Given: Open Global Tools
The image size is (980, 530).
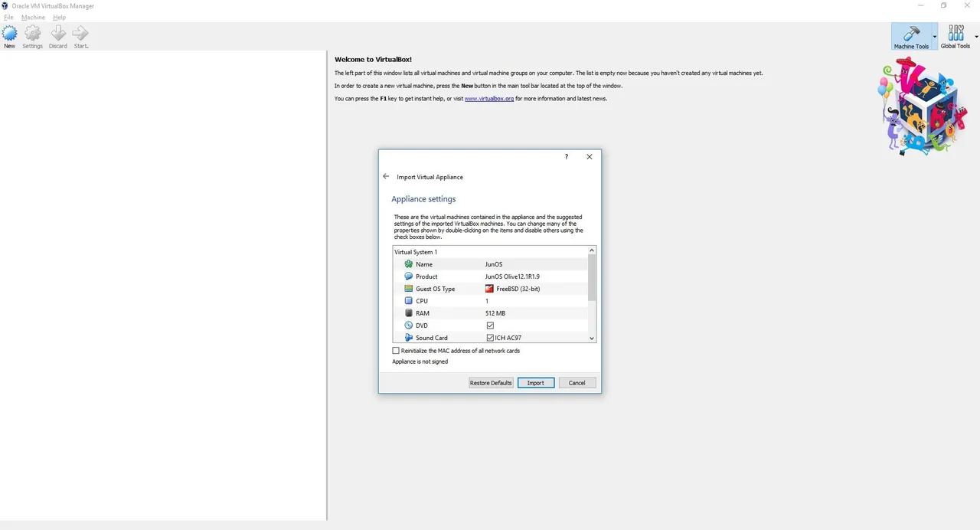Looking at the screenshot, I should (955, 36).
